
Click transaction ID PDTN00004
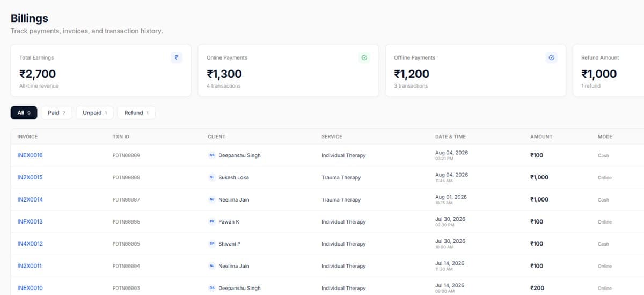tap(126, 266)
